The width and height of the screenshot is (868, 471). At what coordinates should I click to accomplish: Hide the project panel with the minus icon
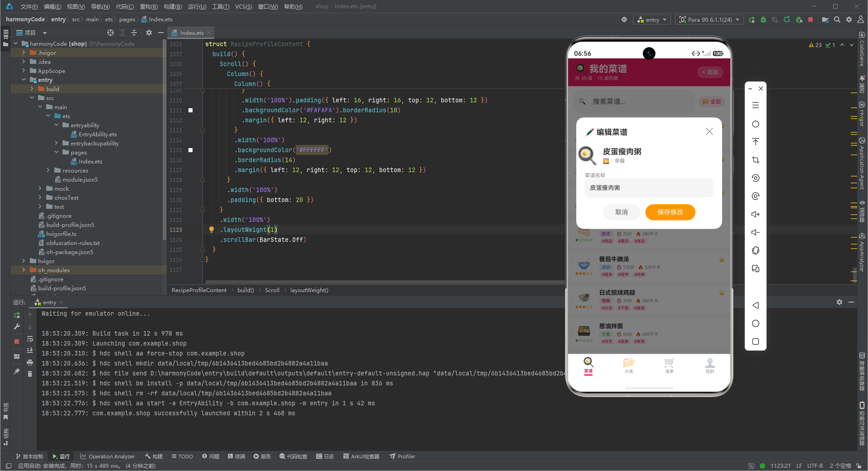pos(160,33)
